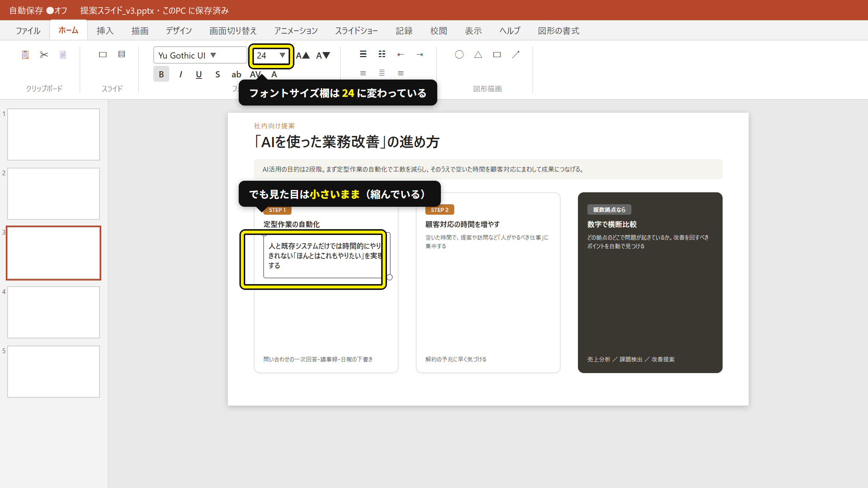Apply bulleted list formatting
Screen dimensions: 868x488
[363, 54]
